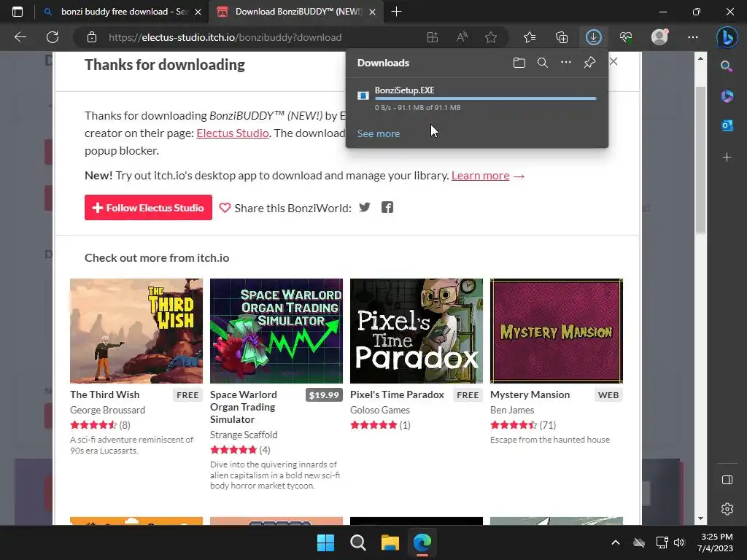Go back to previous page
Screen dimensions: 747x560
coord(20,37)
